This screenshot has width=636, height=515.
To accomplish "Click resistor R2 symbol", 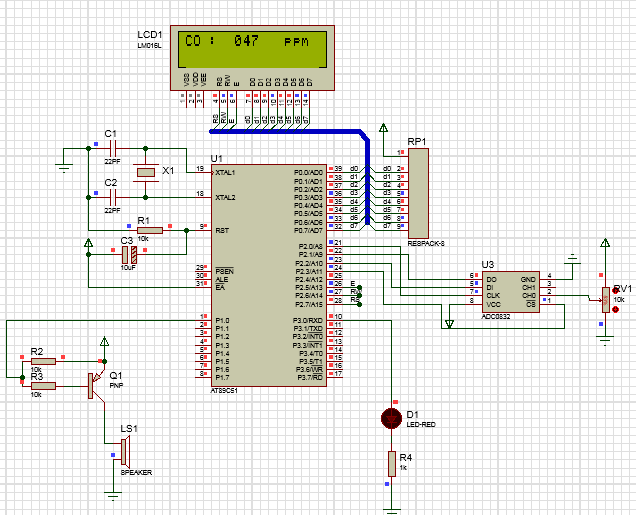I will pos(43,361).
